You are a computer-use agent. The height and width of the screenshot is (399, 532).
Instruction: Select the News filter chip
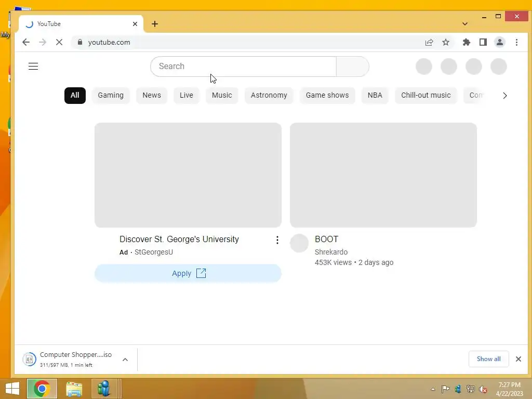pyautogui.click(x=152, y=96)
